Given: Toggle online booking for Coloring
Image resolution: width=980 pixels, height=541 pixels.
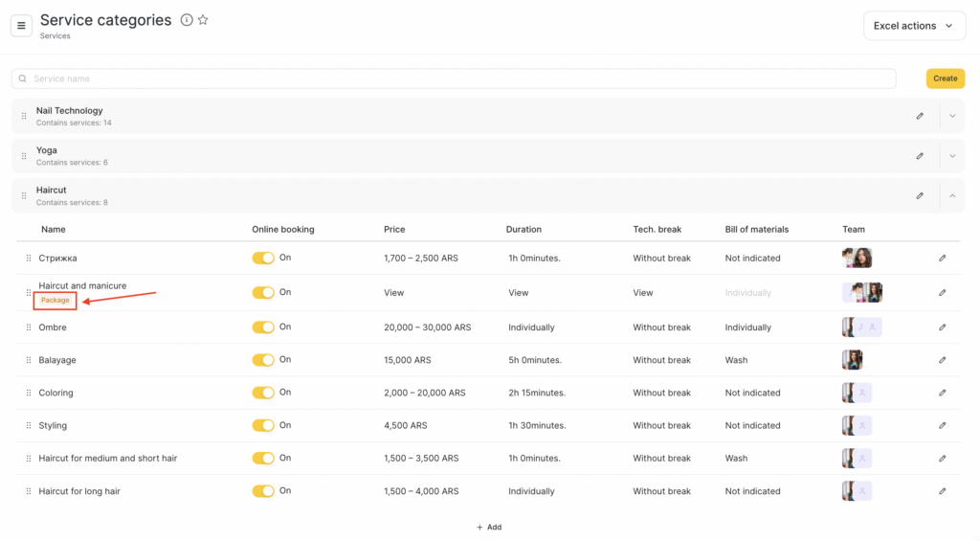Looking at the screenshot, I should tap(263, 393).
